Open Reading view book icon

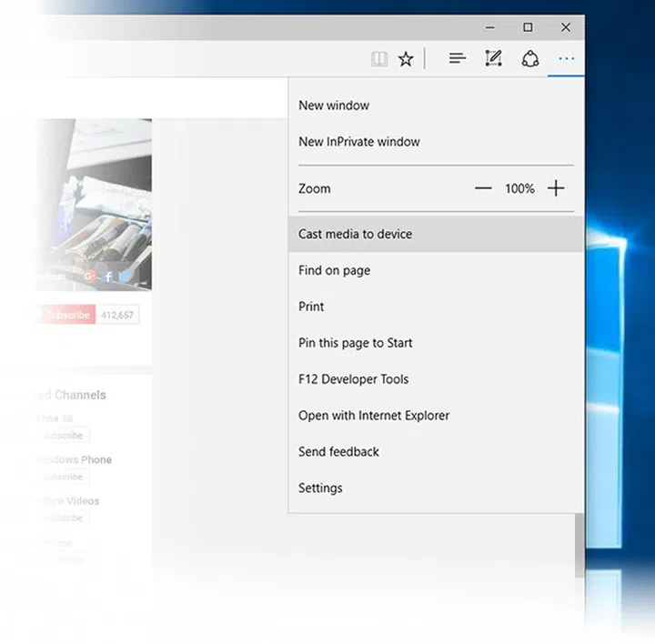click(379, 59)
